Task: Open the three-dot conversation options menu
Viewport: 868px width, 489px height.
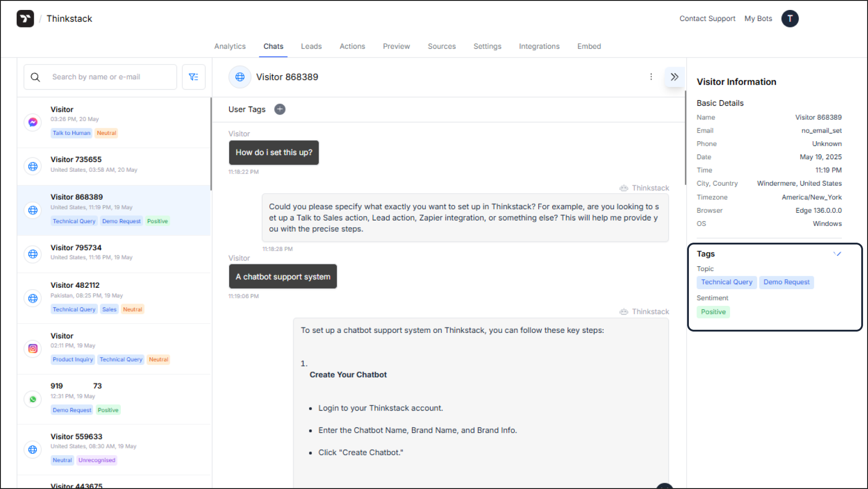Action: pos(651,77)
